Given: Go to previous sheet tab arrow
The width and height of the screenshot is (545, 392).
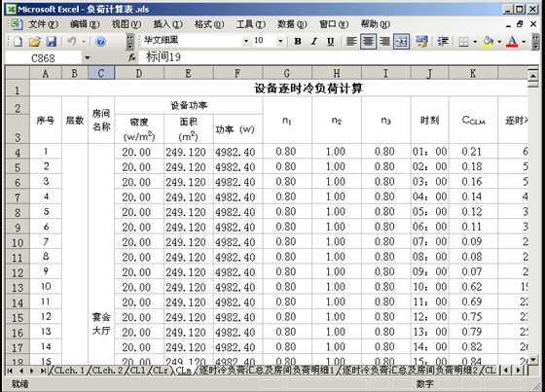Looking at the screenshot, I should click(x=21, y=371).
